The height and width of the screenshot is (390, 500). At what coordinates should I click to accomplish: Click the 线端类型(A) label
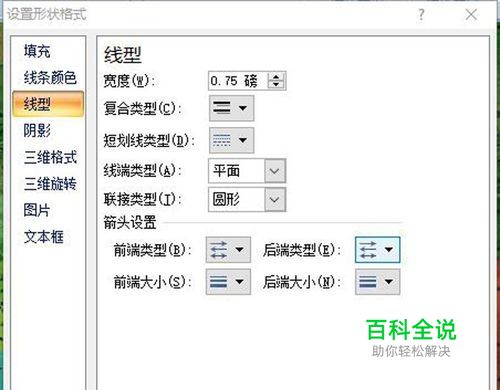143,171
